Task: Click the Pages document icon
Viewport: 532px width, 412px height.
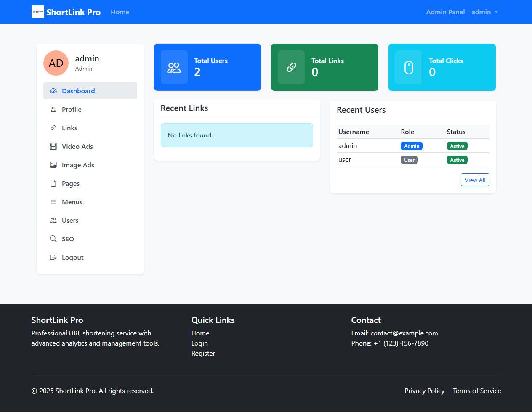Action: 53,183
